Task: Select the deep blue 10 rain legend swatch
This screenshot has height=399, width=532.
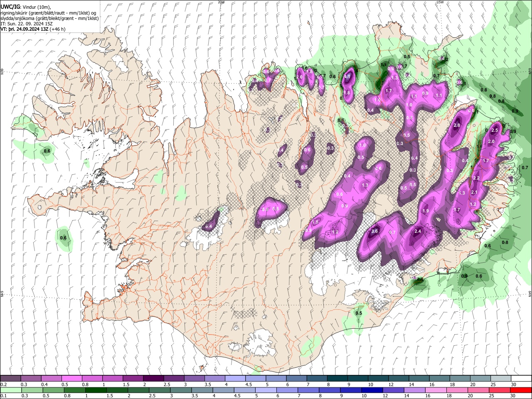Action: point(372,390)
